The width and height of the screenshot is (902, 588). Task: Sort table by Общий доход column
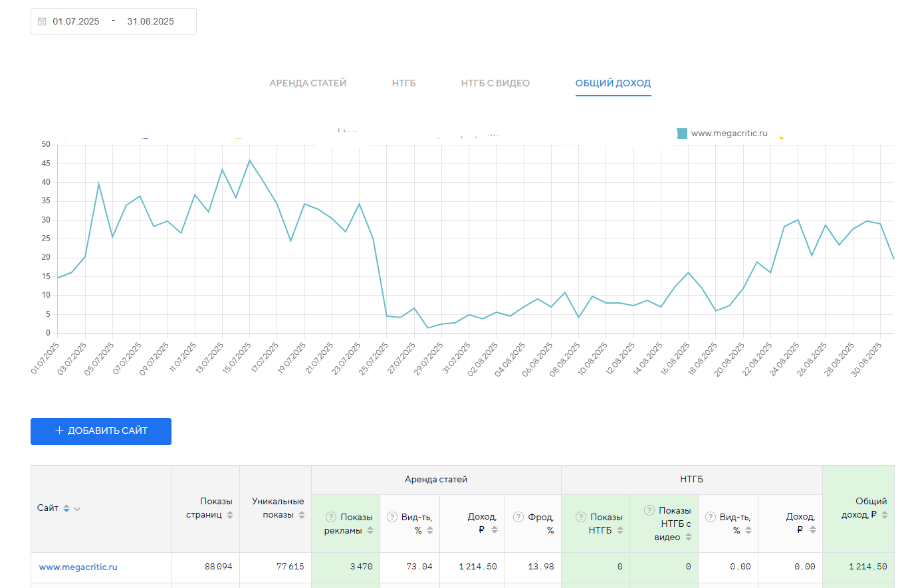coord(884,515)
